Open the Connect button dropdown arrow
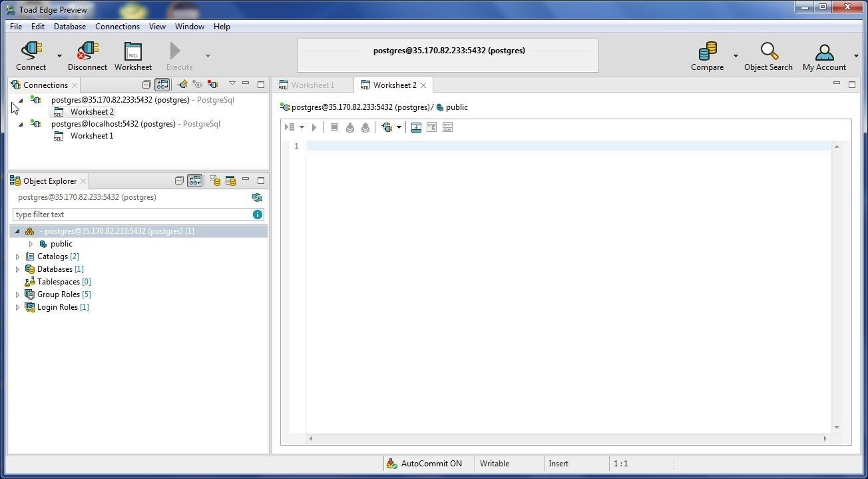Screen dimensions: 868x479 coord(59,56)
